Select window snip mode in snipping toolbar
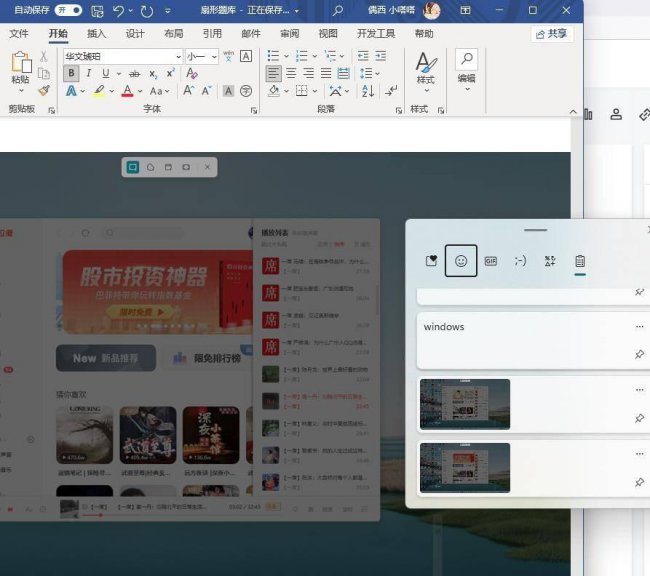Image resolution: width=650 pixels, height=576 pixels. tap(168, 167)
